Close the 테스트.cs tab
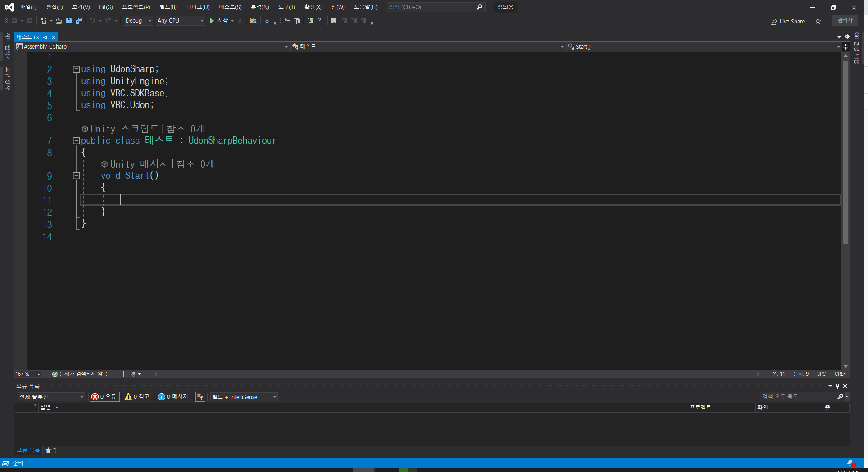868x472 pixels. (x=54, y=37)
